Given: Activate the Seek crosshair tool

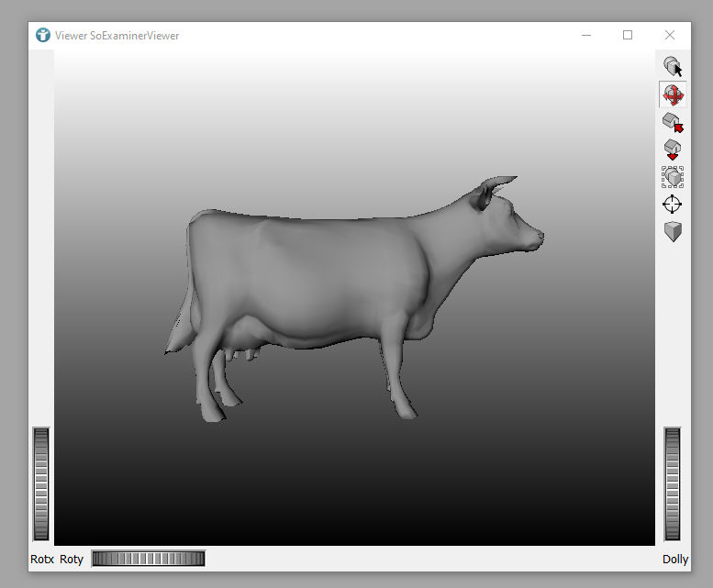Looking at the screenshot, I should [x=673, y=204].
